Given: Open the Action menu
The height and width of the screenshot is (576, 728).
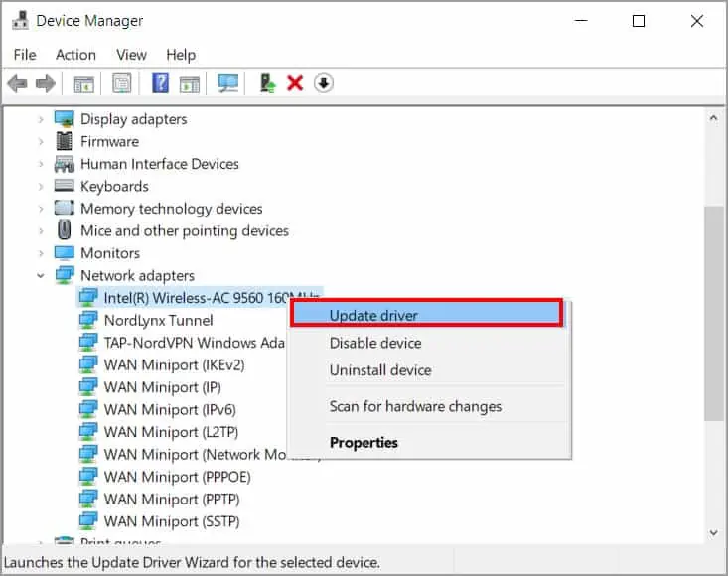Looking at the screenshot, I should (75, 55).
